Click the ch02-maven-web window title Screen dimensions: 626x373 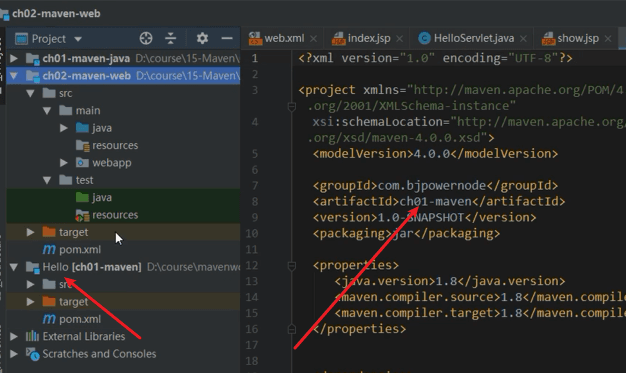pos(56,14)
